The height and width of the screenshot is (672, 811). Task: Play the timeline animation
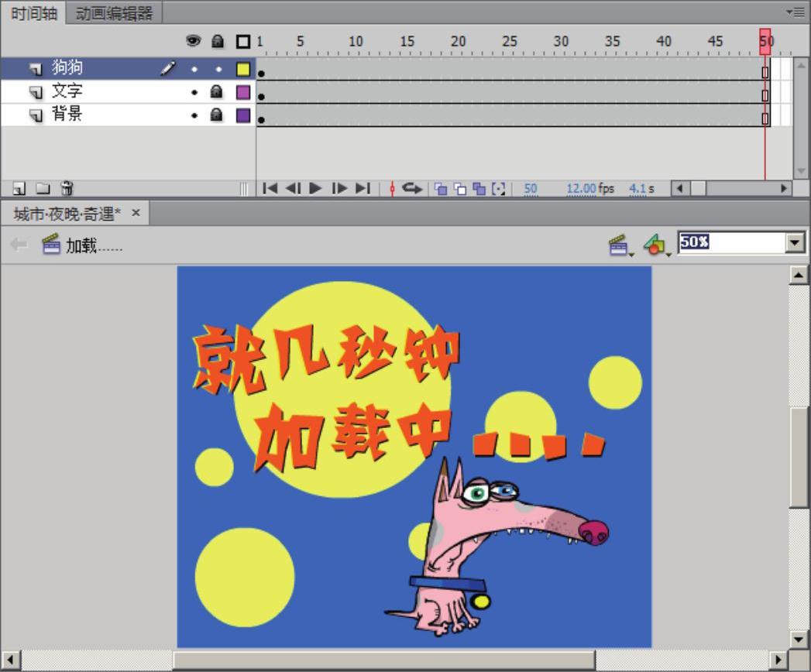pos(315,188)
